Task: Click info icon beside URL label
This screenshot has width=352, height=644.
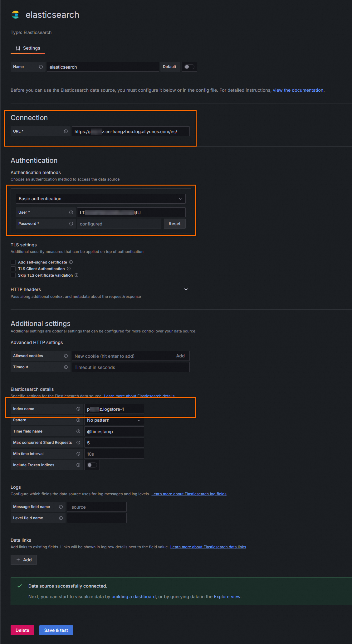Action: (66, 131)
